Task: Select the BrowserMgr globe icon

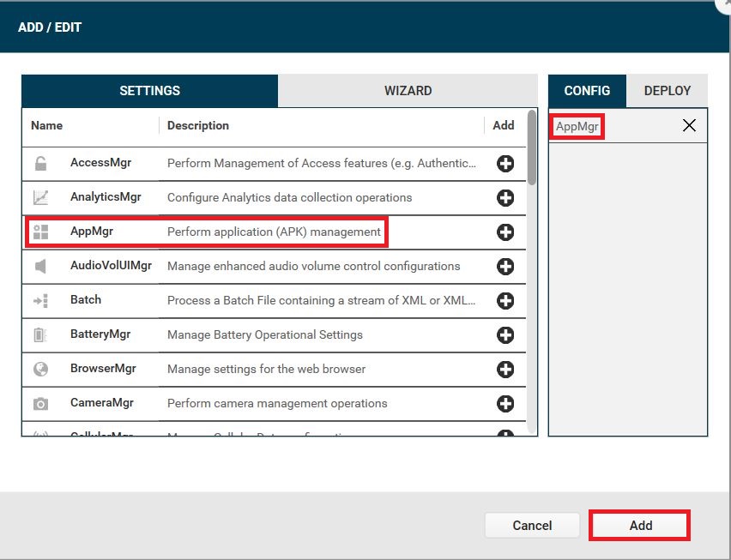Action: [x=40, y=370]
